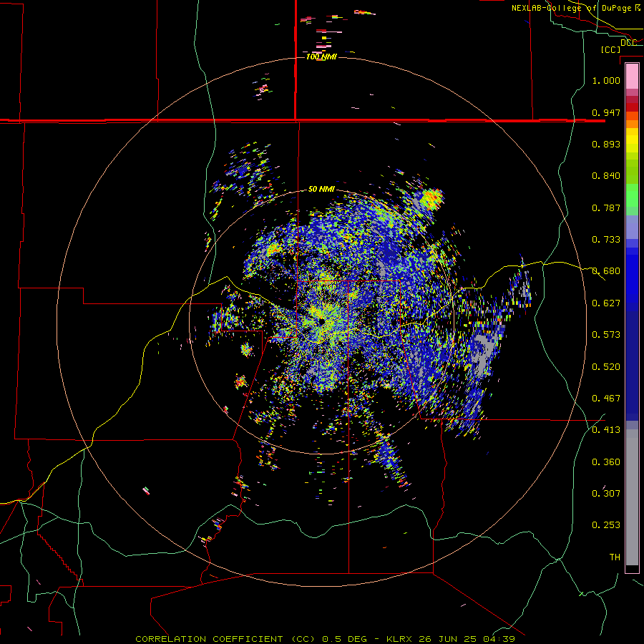Select the 0.413 legend value
The image size is (644, 644).
click(x=606, y=430)
